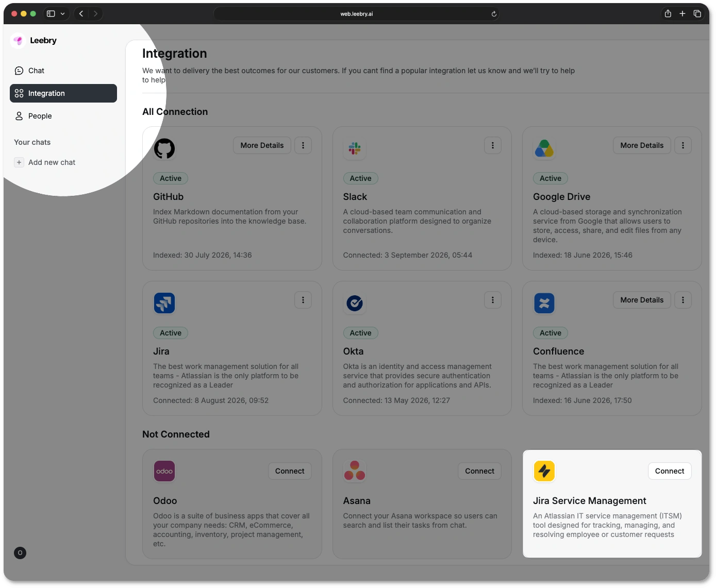The height and width of the screenshot is (588, 716).
Task: Click the plus icon to add new chat
Action: point(19,162)
